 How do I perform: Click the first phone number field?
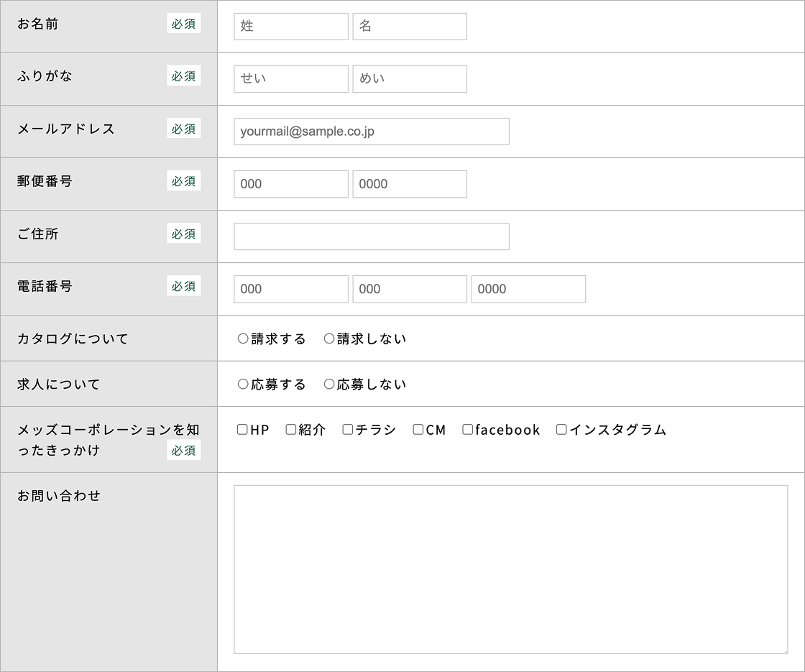point(290,289)
